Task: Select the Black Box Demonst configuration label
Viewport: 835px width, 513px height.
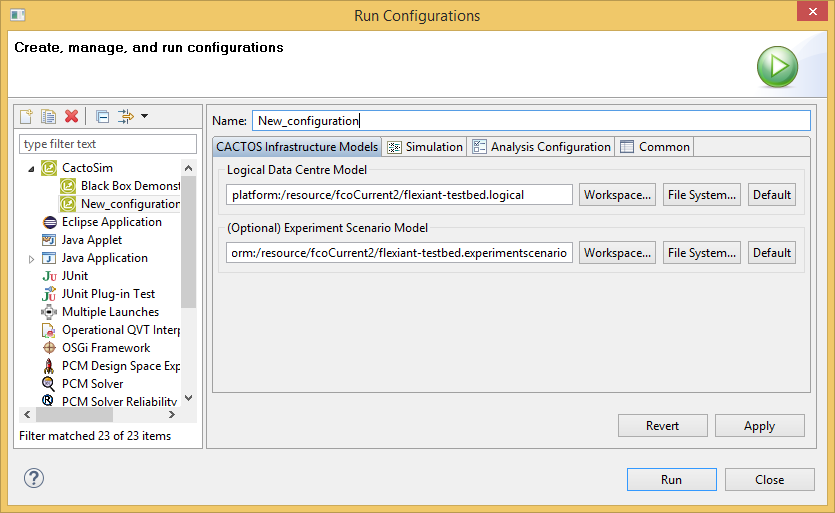Action: [130, 186]
